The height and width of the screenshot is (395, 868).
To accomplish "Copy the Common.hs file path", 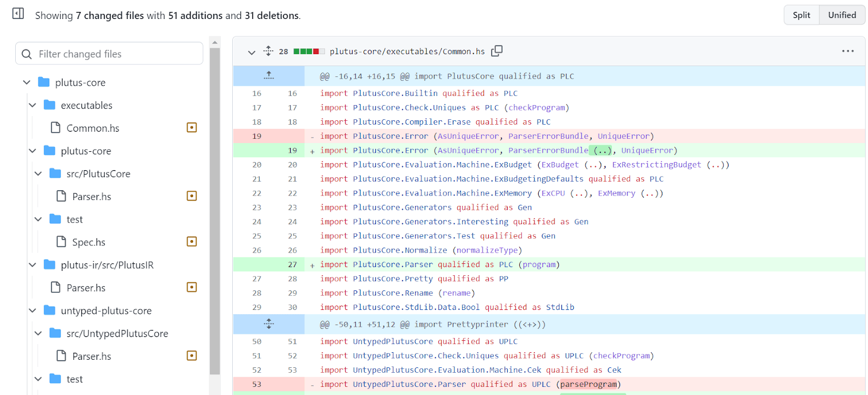I will (496, 51).
